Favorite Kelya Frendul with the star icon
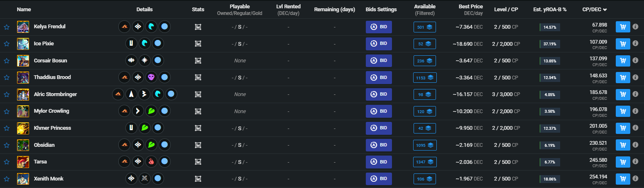 pos(7,27)
